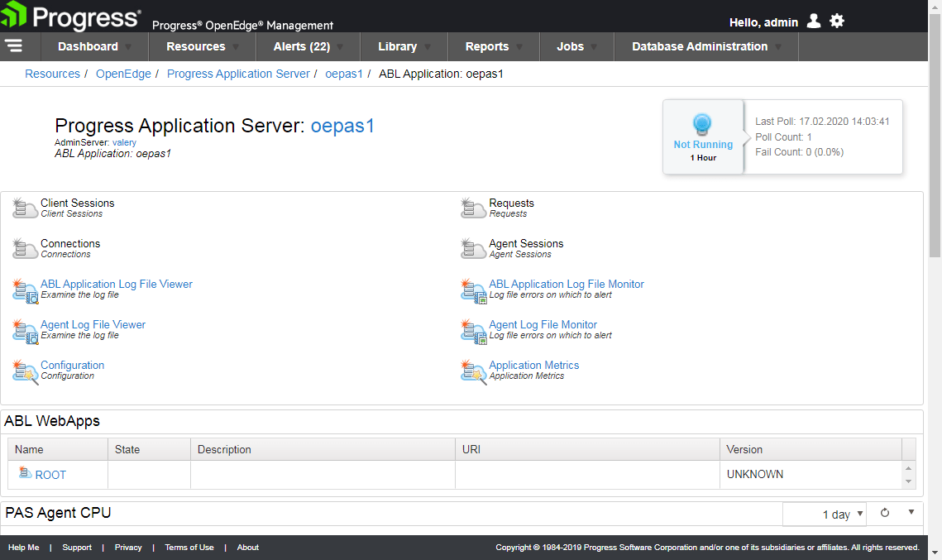Viewport: 942px width, 560px height.
Task: Expand the Reports dropdown arrow
Action: pos(519,47)
